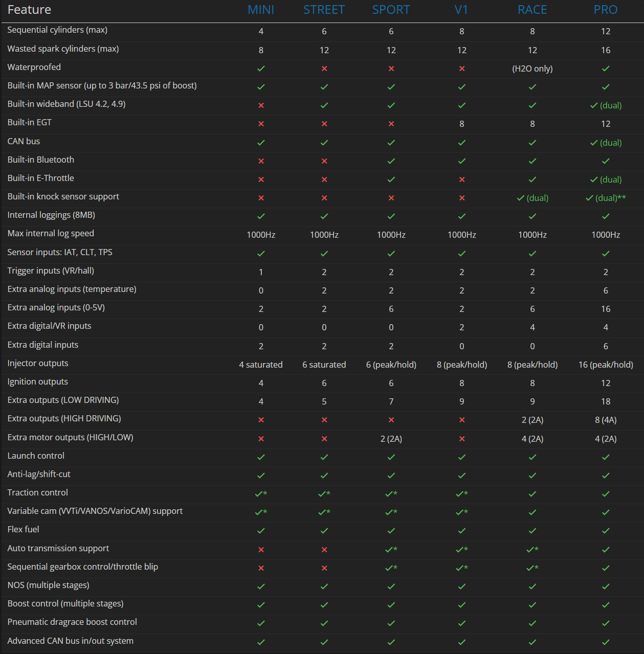Click V1's red cross for Extra motor outputs
Image resolution: width=644 pixels, height=654 pixels.
tap(462, 439)
